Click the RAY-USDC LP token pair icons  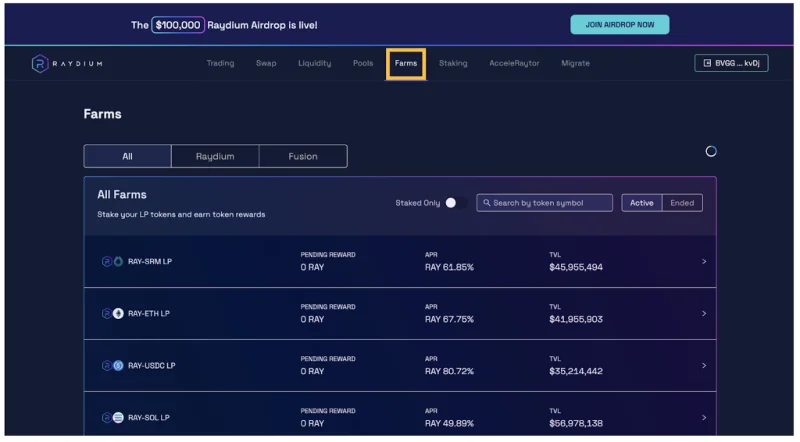tap(112, 365)
